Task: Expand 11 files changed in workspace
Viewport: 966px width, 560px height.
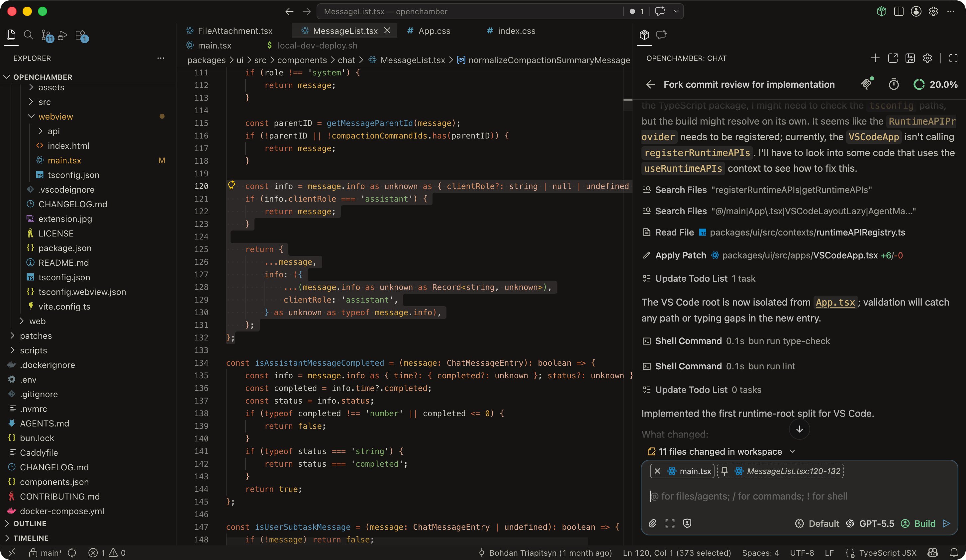Action: click(x=721, y=451)
